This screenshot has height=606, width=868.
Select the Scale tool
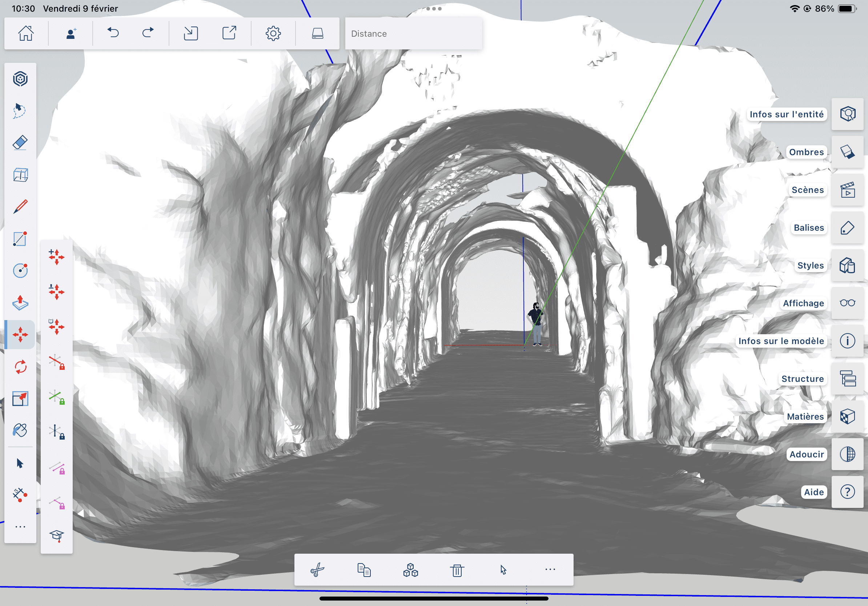click(x=20, y=399)
